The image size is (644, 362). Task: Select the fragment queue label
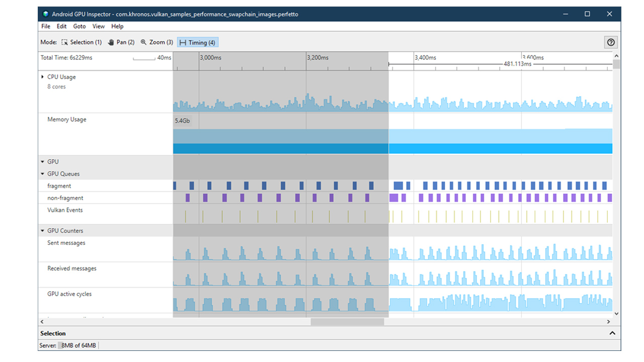pyautogui.click(x=59, y=186)
